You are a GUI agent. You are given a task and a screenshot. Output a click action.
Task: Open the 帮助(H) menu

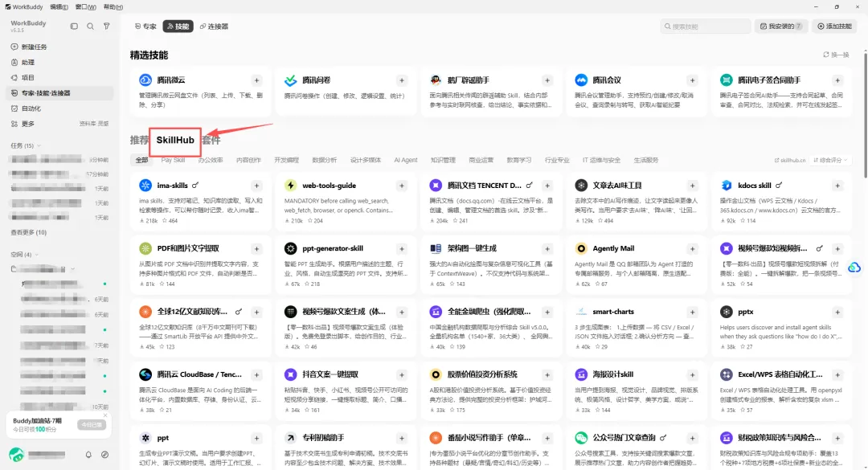click(113, 6)
